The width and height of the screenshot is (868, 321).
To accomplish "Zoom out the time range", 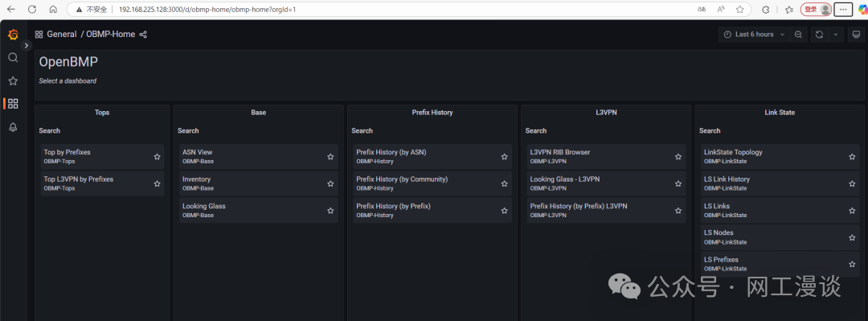I will coord(798,35).
